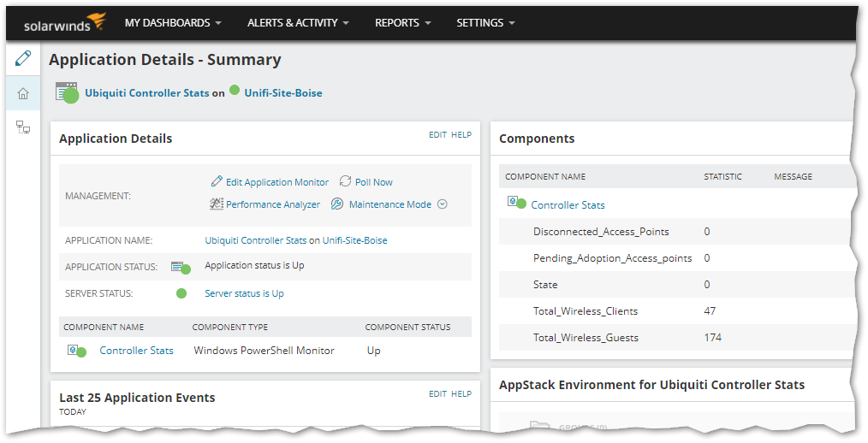Open the Reports menu
The width and height of the screenshot is (868, 443).
tap(402, 23)
